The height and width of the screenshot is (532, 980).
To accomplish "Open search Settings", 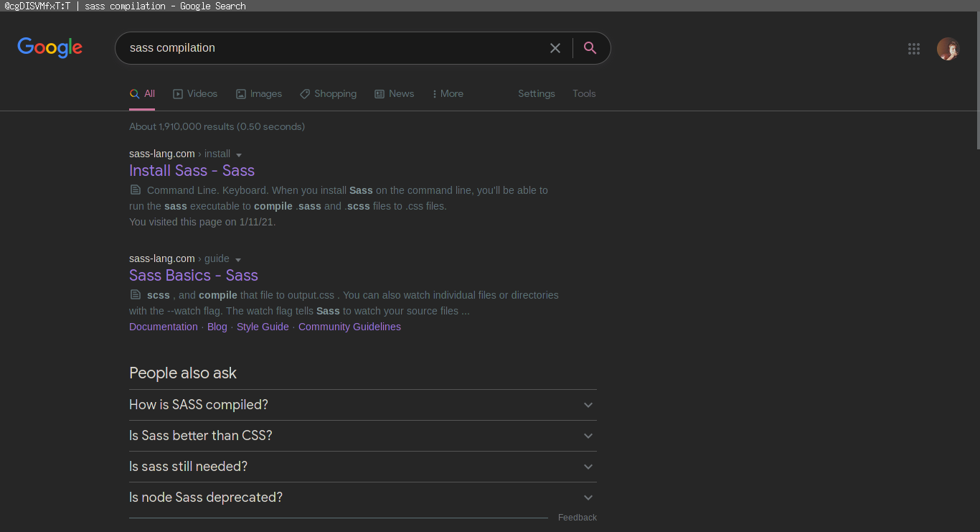I will (537, 94).
